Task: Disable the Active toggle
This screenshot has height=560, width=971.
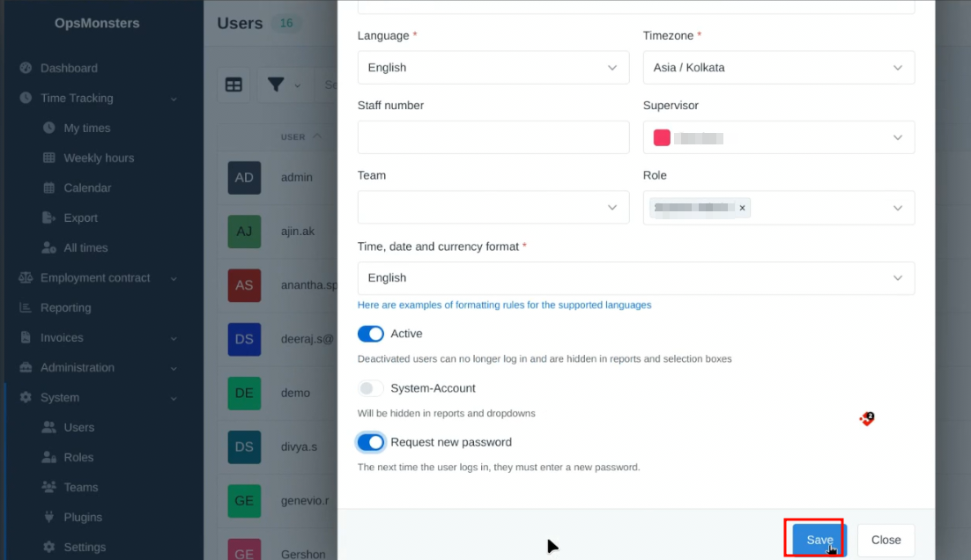Action: 371,334
